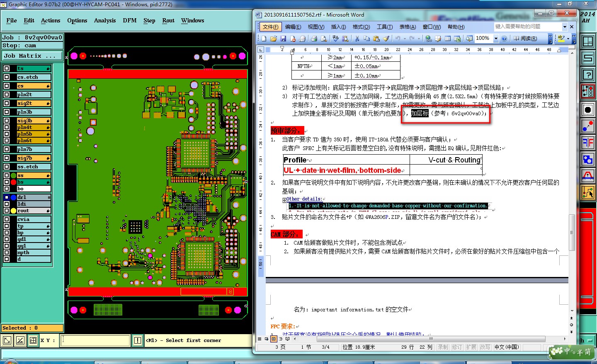Image resolution: width=597 pixels, height=364 pixels.
Task: Open the 格式(O) menu in Word
Action: click(361, 27)
